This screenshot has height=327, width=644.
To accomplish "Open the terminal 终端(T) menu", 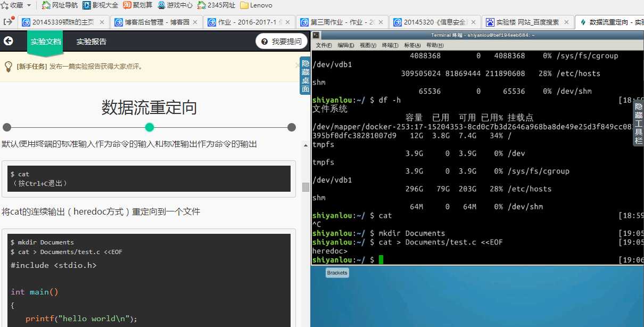I will click(390, 45).
